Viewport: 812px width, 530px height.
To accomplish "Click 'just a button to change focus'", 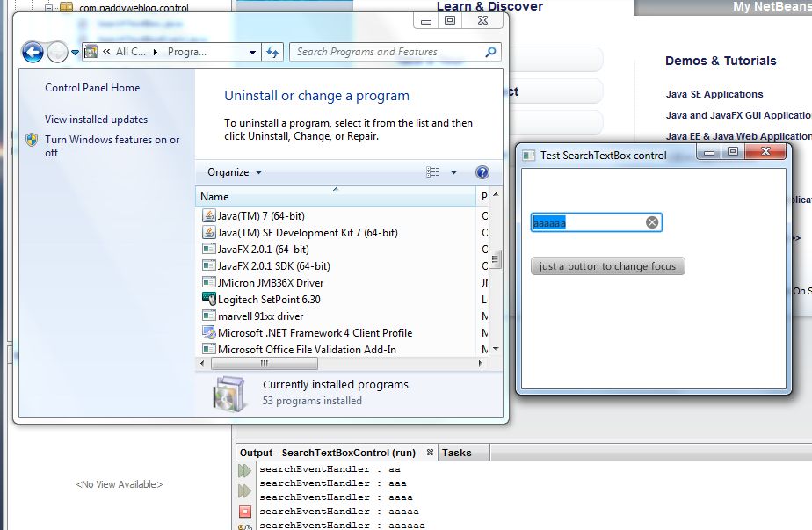I will (607, 266).
